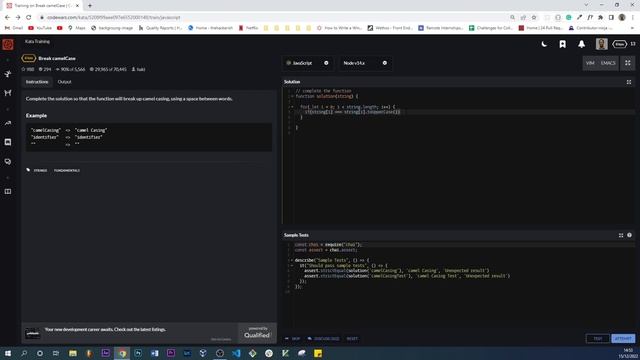Click the browser address bar
Screen dimensions: 640x360
click(273, 18)
